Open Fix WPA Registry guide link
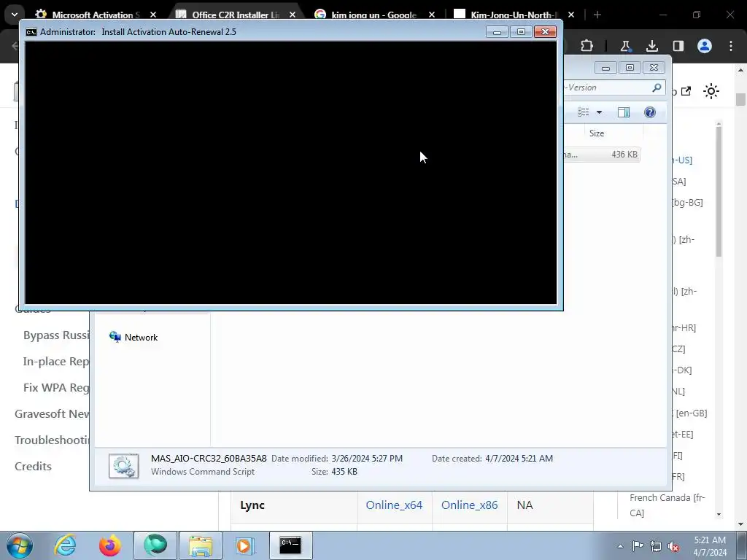The image size is (747, 560). (56, 388)
